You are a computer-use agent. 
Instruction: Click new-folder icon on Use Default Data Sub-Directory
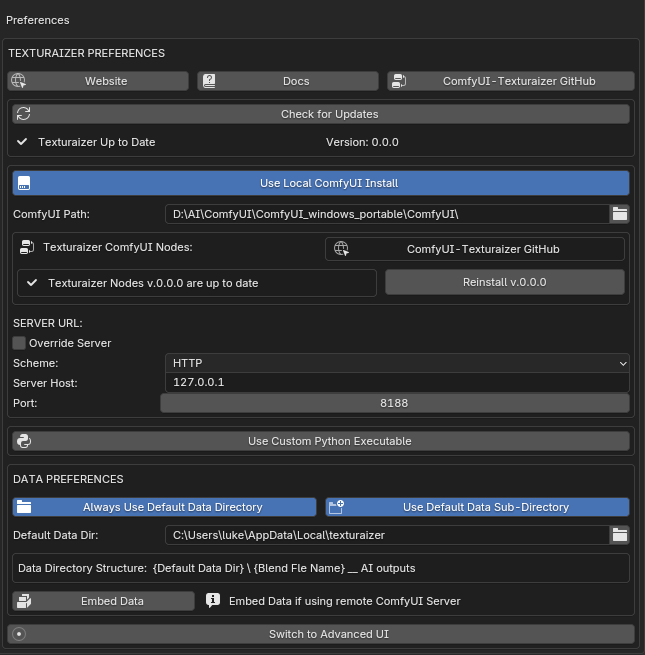(x=336, y=507)
